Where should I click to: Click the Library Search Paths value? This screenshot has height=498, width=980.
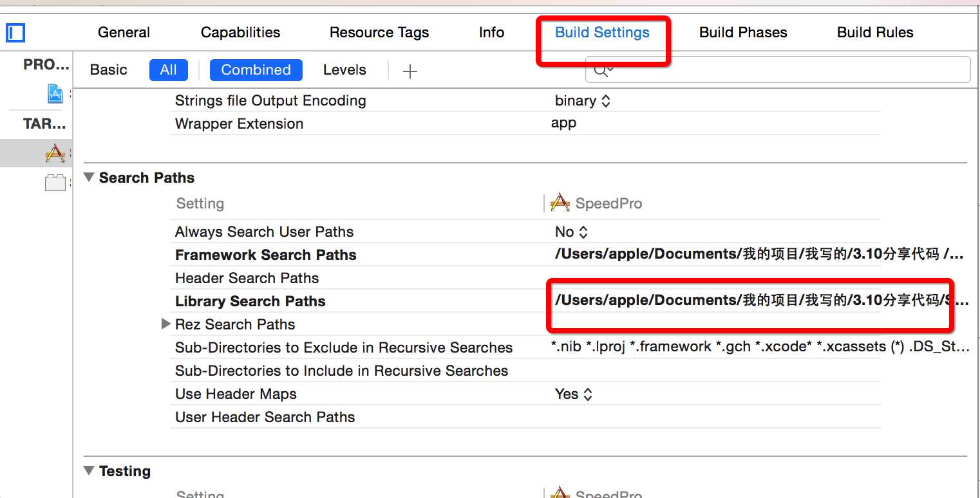pos(747,301)
